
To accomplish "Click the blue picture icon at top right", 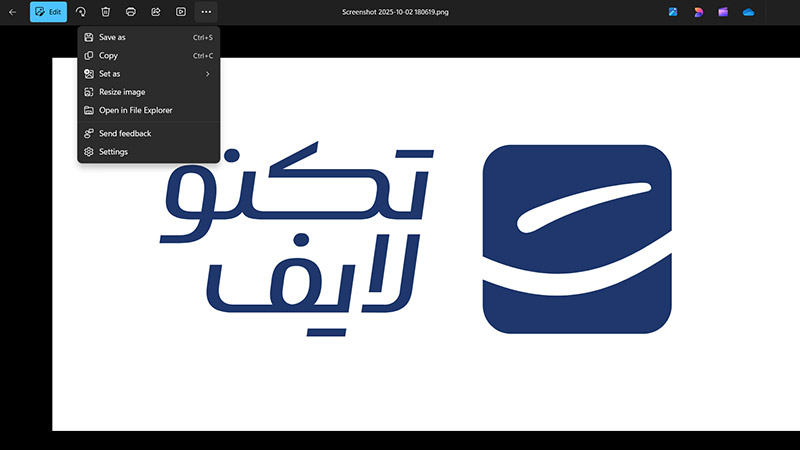I will [x=674, y=12].
